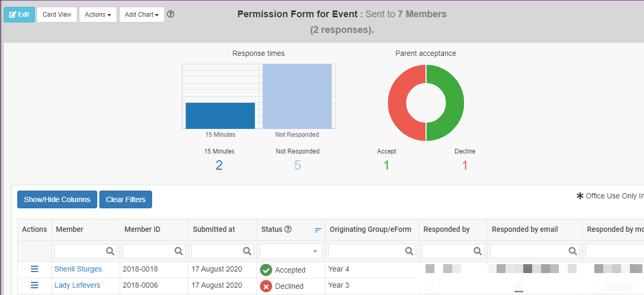Open the actions menu icon for Lady Lefevers
The height and width of the screenshot is (295, 644).
pos(34,285)
